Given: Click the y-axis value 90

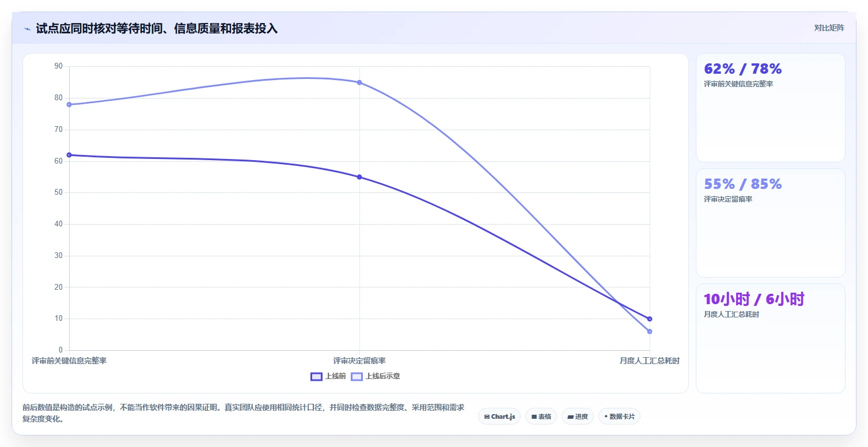Looking at the screenshot, I should coord(58,66).
